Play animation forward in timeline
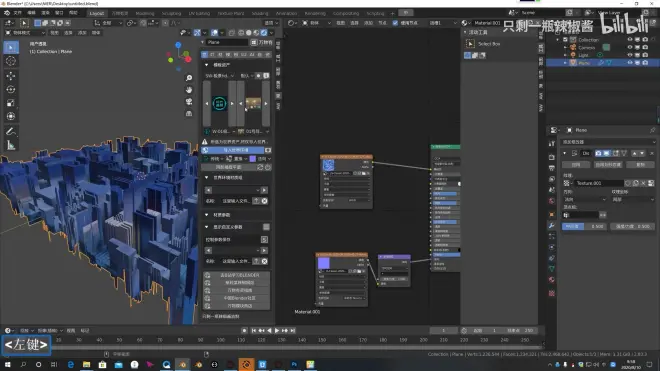The width and height of the screenshot is (660, 371). [277, 331]
